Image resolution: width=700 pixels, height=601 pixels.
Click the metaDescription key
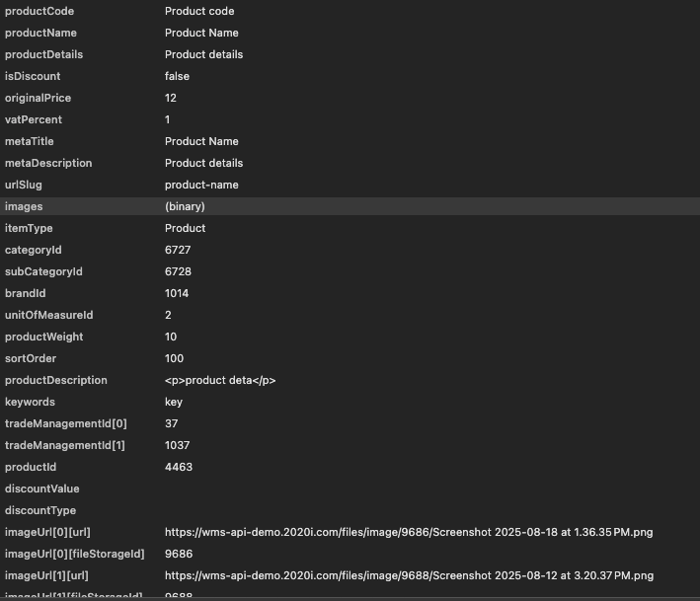[48, 163]
